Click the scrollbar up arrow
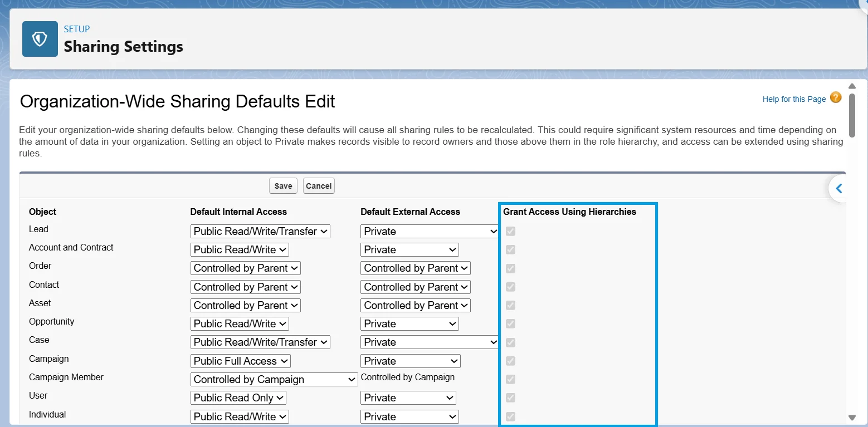The image size is (868, 427). pyautogui.click(x=852, y=86)
